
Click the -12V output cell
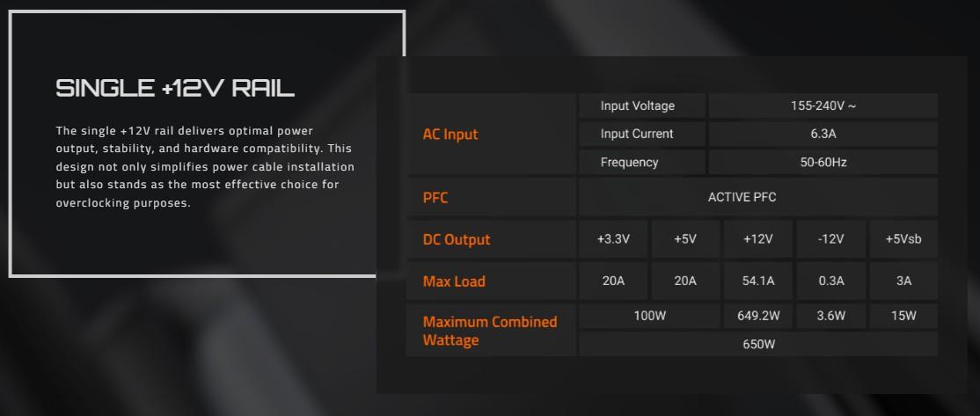830,239
